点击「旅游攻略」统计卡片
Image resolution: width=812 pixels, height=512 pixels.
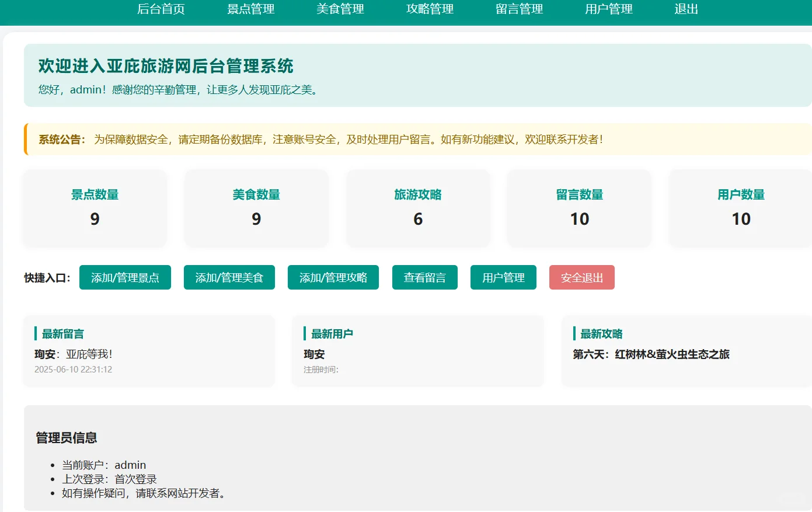pyautogui.click(x=417, y=208)
